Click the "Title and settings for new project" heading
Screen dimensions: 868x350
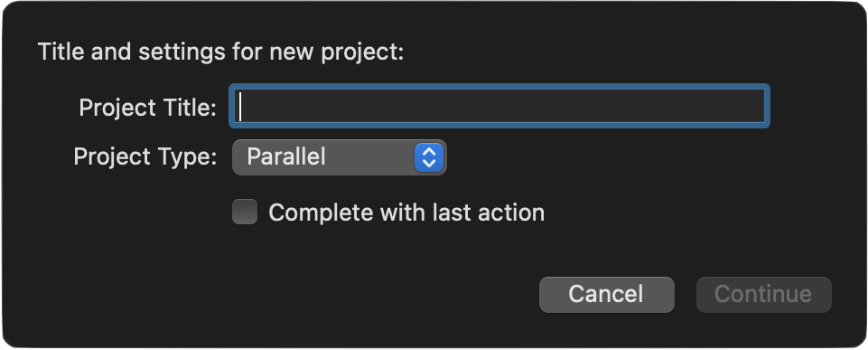(x=221, y=52)
